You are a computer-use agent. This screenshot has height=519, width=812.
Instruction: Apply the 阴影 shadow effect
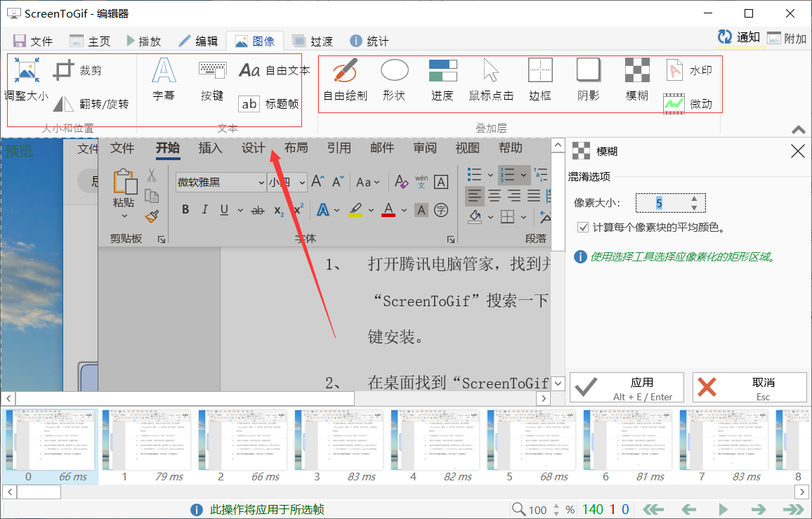tap(589, 80)
